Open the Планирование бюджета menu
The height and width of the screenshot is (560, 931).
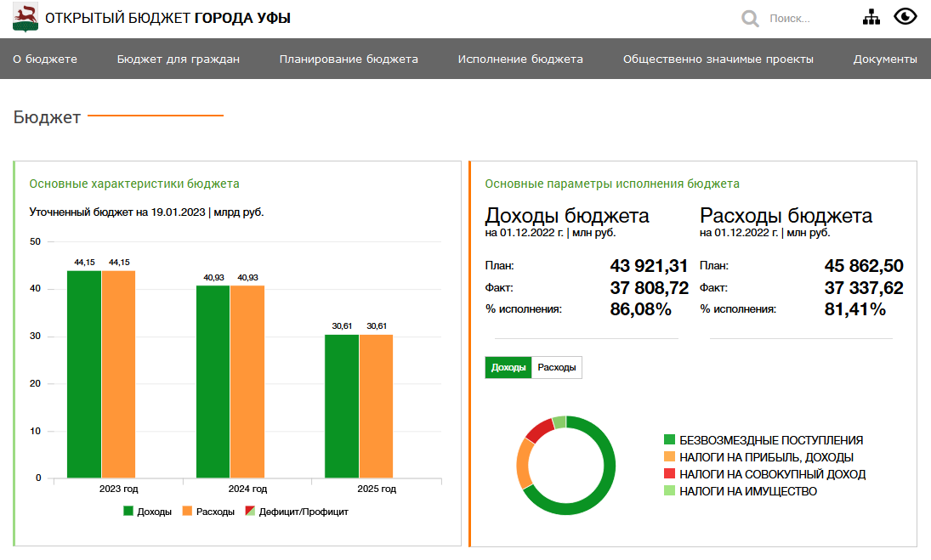(x=349, y=59)
